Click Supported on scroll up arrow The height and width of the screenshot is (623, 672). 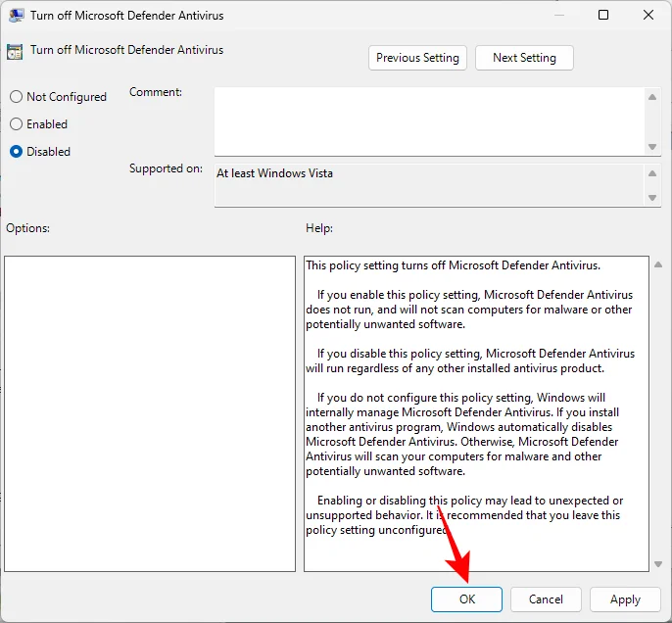pos(652,173)
